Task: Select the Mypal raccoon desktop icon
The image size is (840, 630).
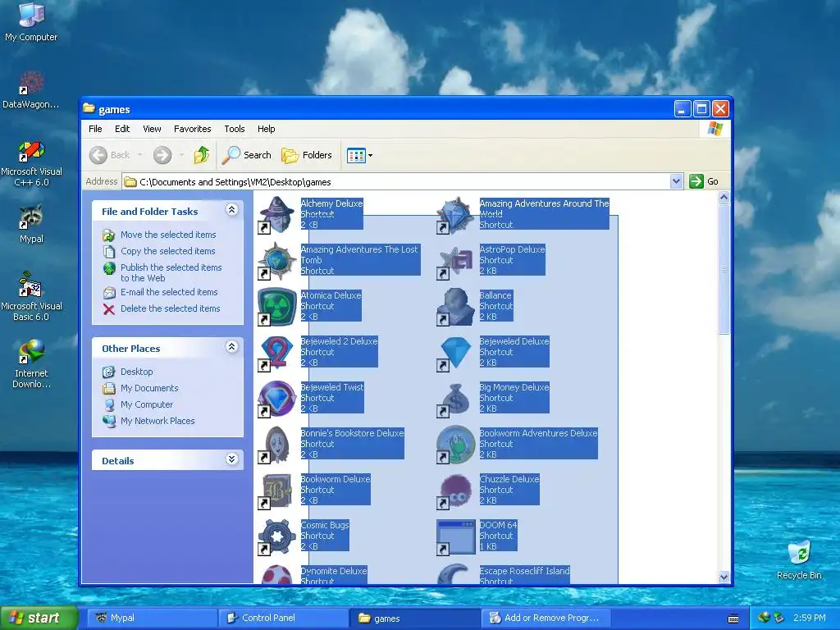Action: pos(31,224)
